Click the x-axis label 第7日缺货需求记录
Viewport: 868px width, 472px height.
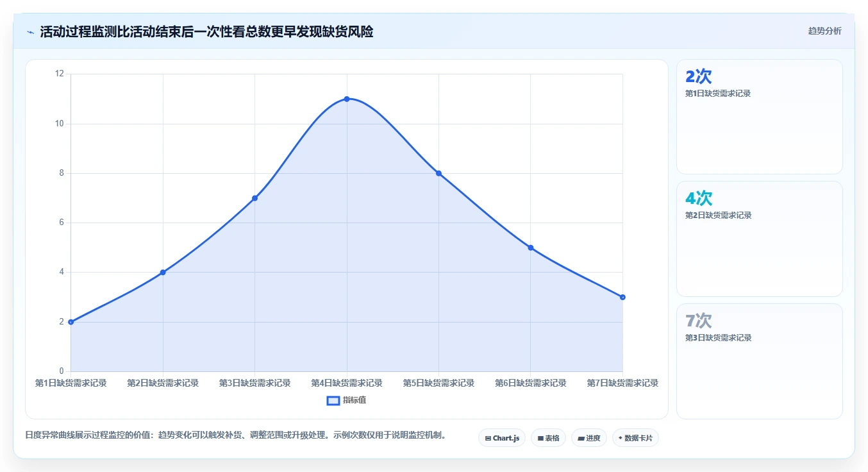click(622, 383)
